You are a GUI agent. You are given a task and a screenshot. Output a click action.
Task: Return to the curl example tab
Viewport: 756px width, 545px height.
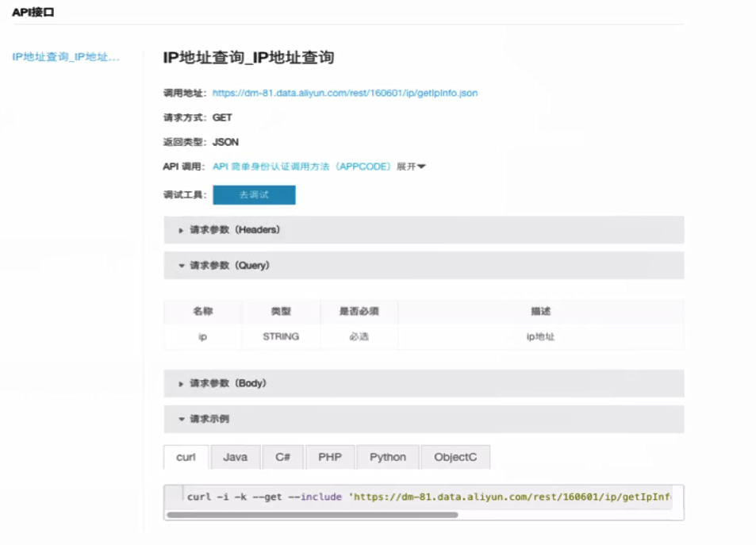[x=185, y=457]
